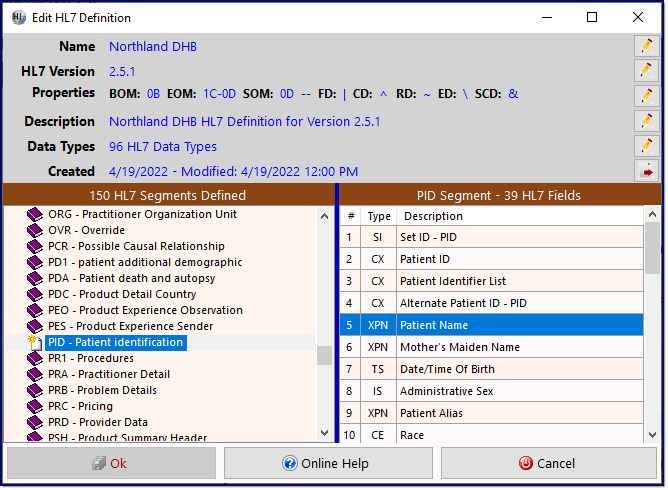The height and width of the screenshot is (490, 668).
Task: Click the Type column header
Action: point(379,216)
